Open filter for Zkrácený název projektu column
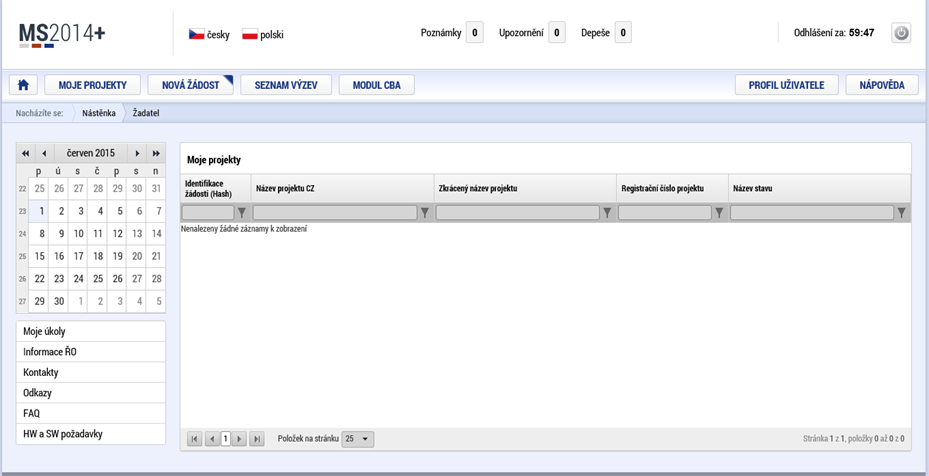929x476 pixels. click(x=607, y=213)
